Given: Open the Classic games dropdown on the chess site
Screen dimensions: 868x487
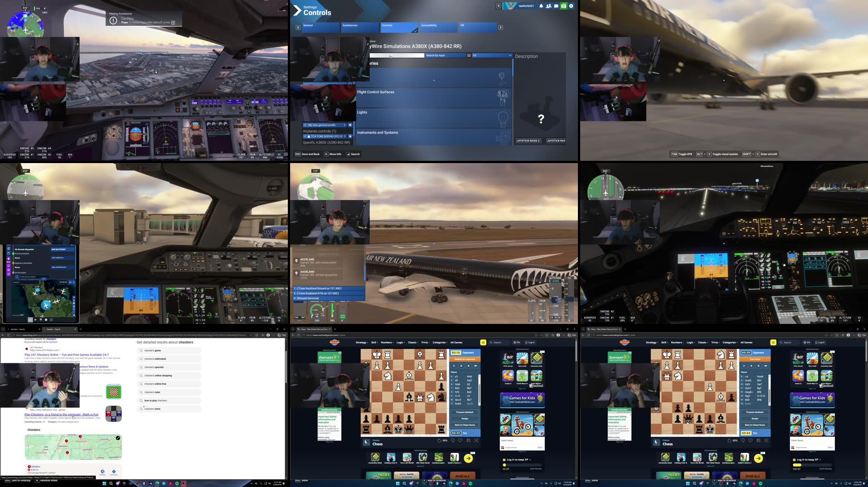Looking at the screenshot, I should coord(412,342).
